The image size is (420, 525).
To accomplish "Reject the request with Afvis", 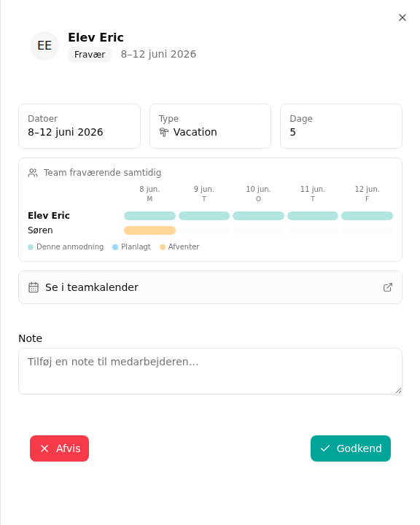I will [59, 448].
